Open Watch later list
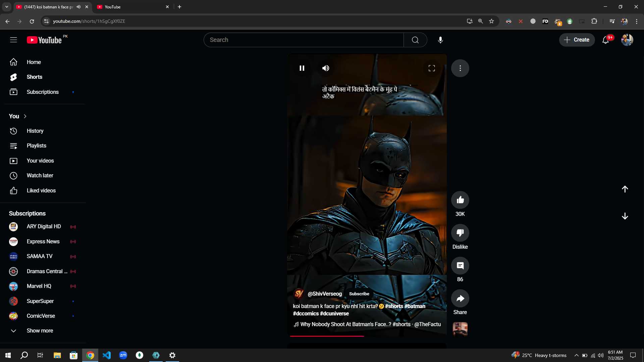This screenshot has width=644, height=362. [x=42, y=176]
